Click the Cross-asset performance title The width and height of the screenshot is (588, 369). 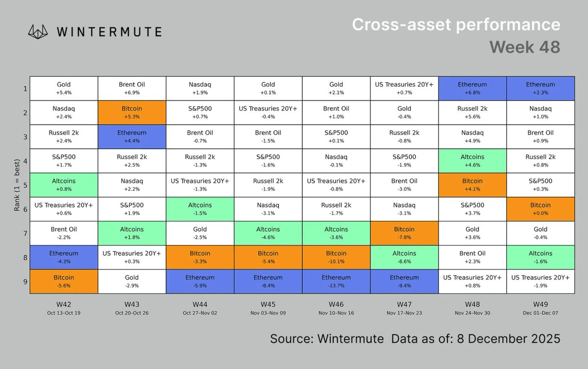tap(456, 24)
